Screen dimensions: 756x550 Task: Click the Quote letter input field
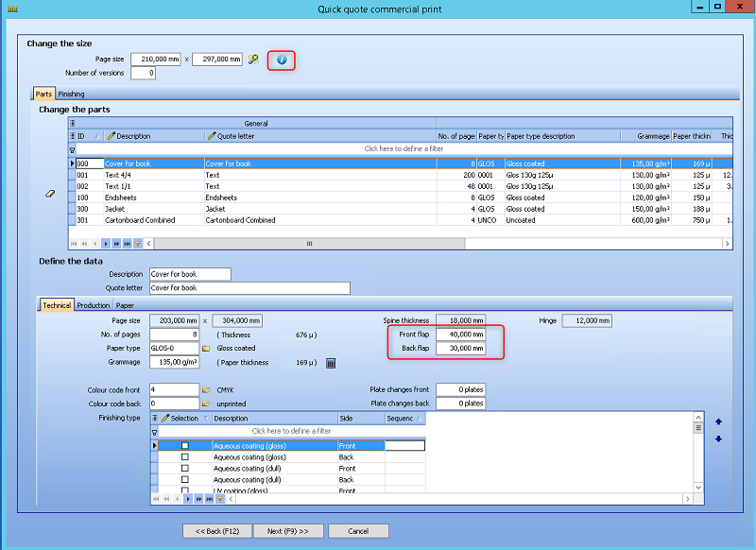pos(249,288)
